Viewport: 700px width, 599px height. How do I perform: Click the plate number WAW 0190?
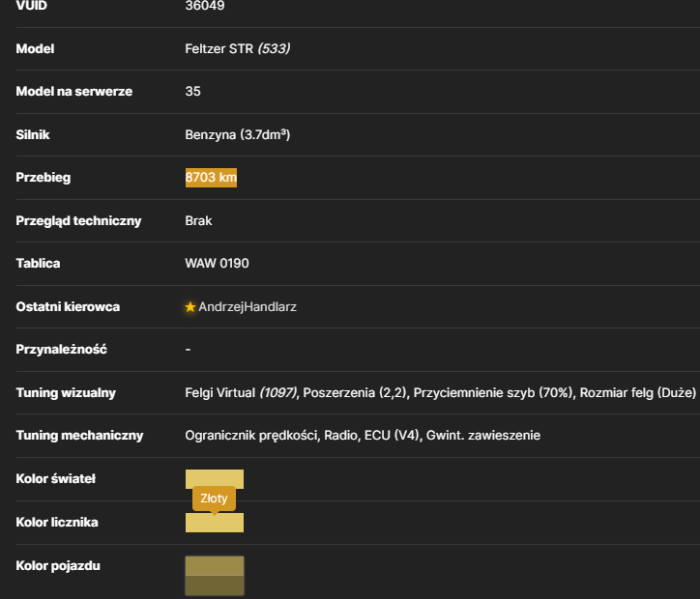coord(217,263)
